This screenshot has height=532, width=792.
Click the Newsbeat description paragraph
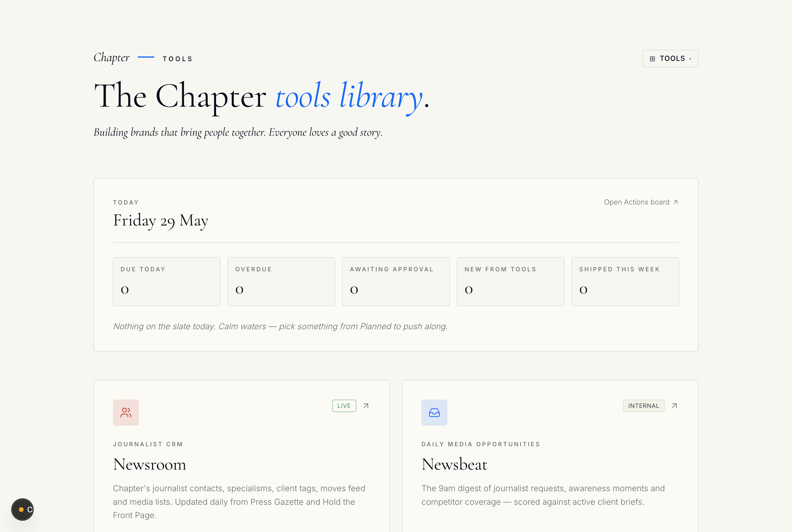point(543,495)
